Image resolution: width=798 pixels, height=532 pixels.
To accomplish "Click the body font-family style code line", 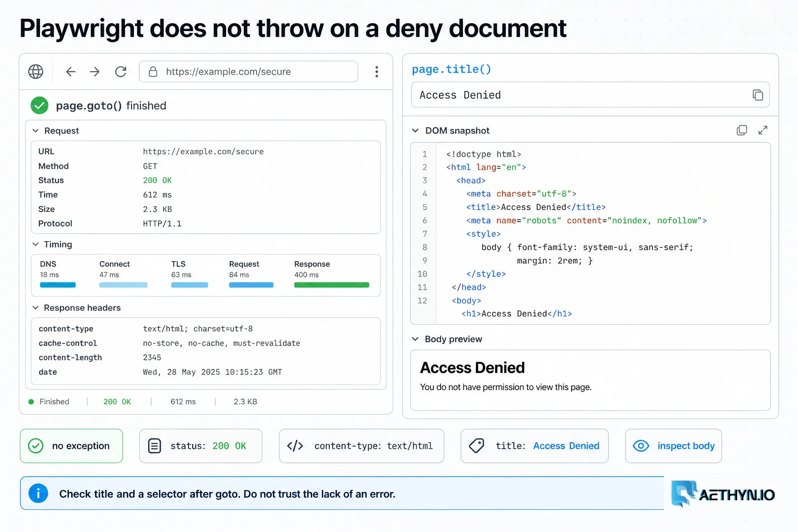I will pyautogui.click(x=587, y=247).
